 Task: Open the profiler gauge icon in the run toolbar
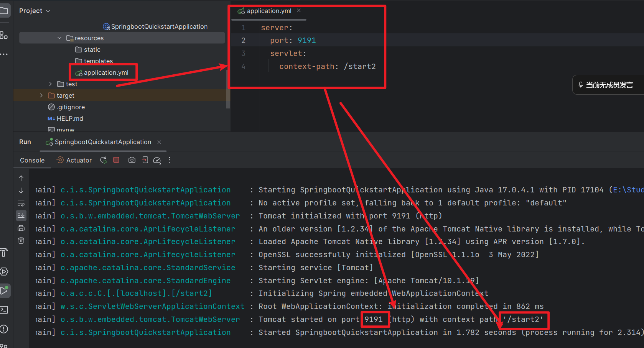[x=157, y=160]
